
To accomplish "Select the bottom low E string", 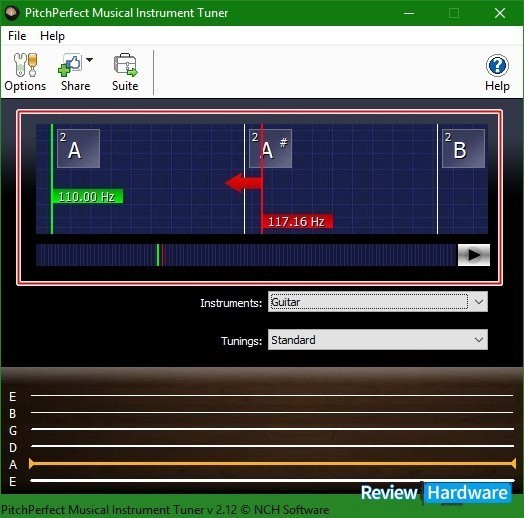I will (272, 481).
